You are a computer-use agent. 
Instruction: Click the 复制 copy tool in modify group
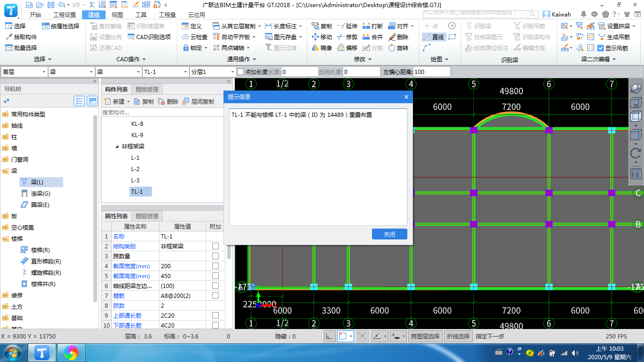[322, 26]
